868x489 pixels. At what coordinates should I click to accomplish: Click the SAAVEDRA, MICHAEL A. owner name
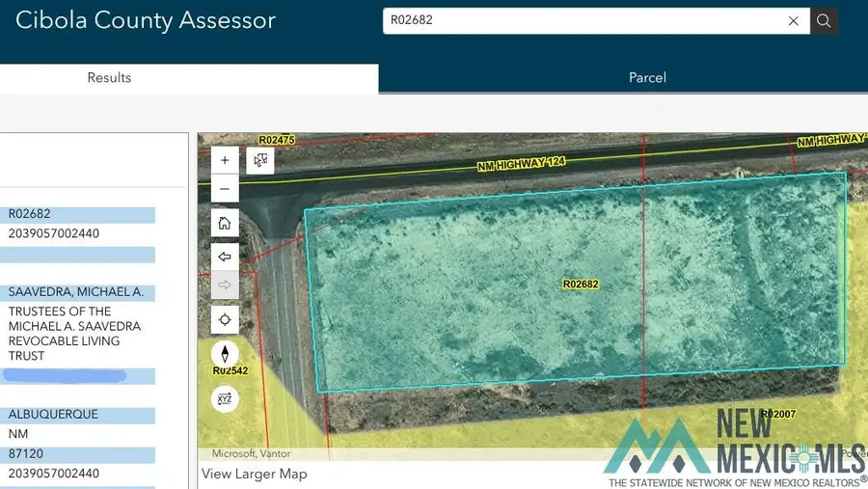click(76, 291)
